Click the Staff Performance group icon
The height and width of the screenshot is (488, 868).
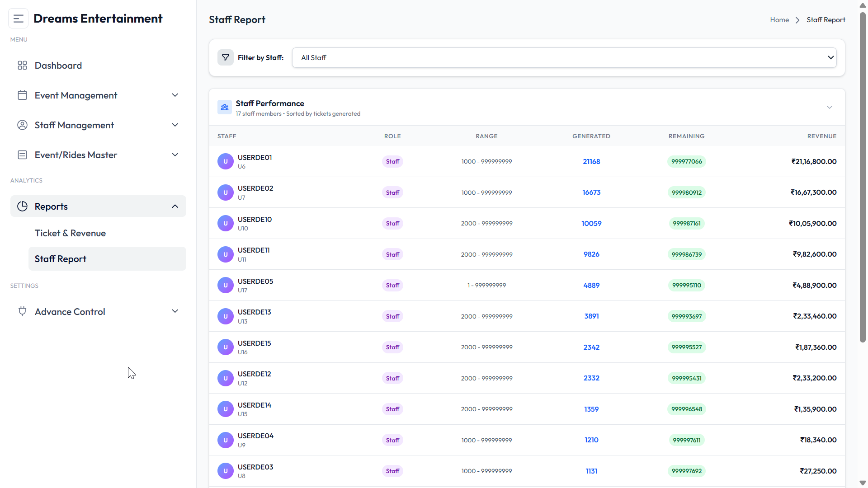tap(225, 108)
